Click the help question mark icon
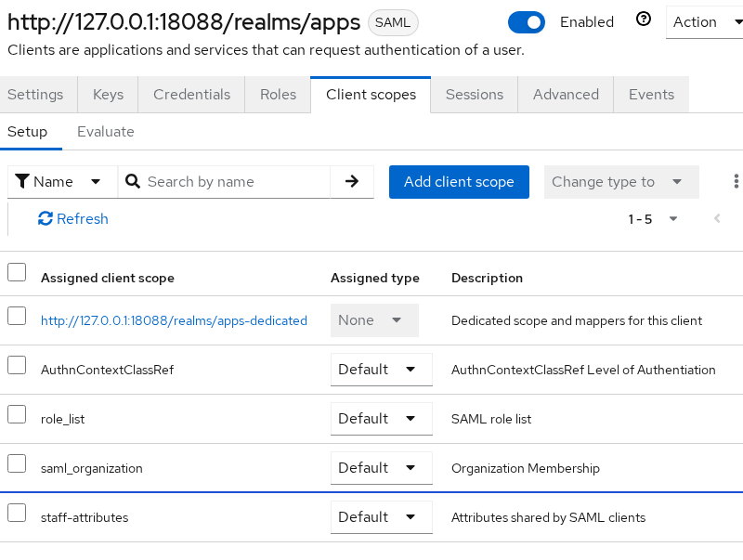The image size is (743, 560). (x=643, y=20)
